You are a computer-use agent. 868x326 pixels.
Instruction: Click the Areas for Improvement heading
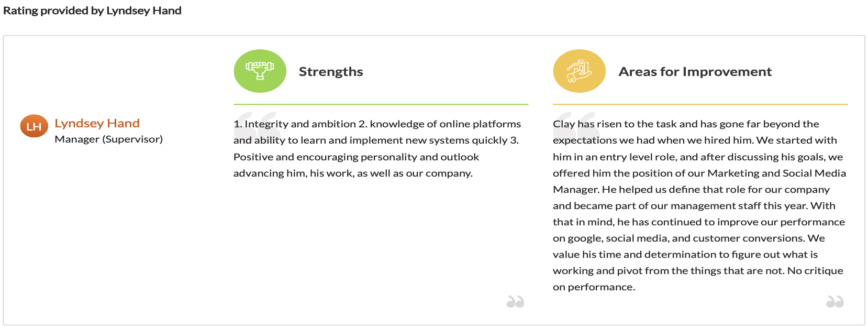(x=695, y=72)
